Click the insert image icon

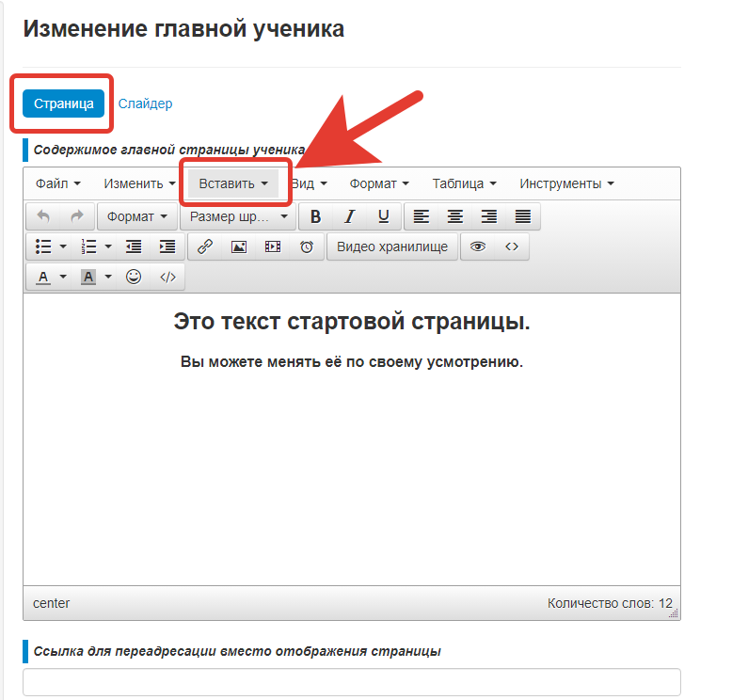pos(239,247)
